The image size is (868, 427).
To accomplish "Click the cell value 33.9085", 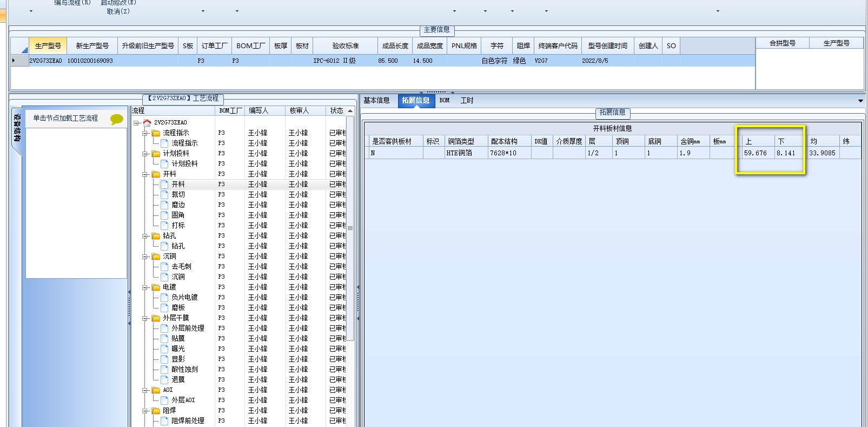I will pos(822,153).
